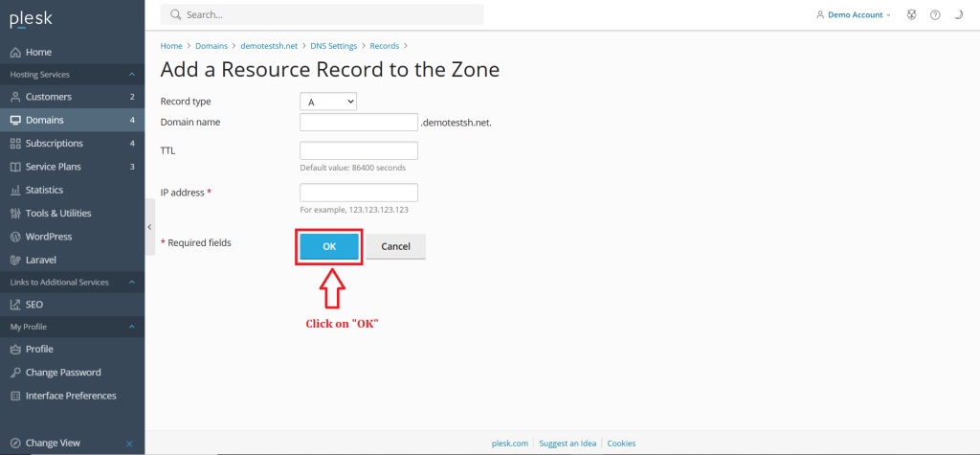980x455 pixels.
Task: Click DNS Settings breadcrumb link
Action: [x=334, y=46]
